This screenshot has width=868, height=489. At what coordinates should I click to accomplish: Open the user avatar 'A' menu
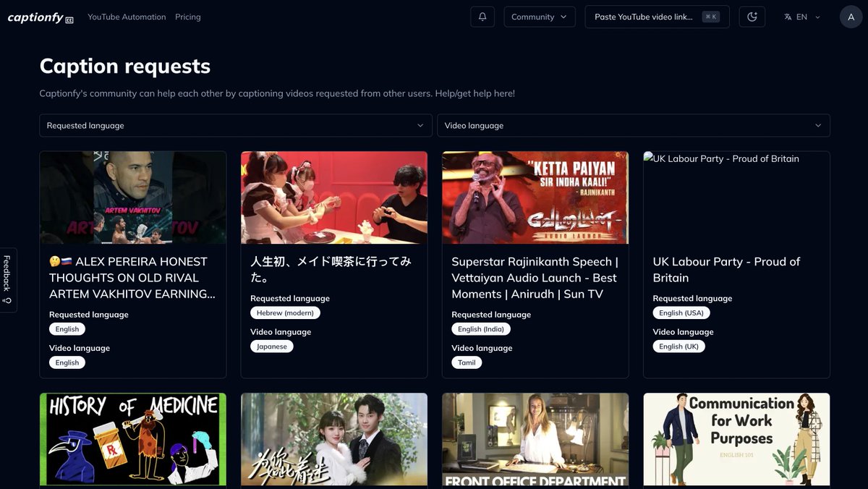pyautogui.click(x=851, y=17)
